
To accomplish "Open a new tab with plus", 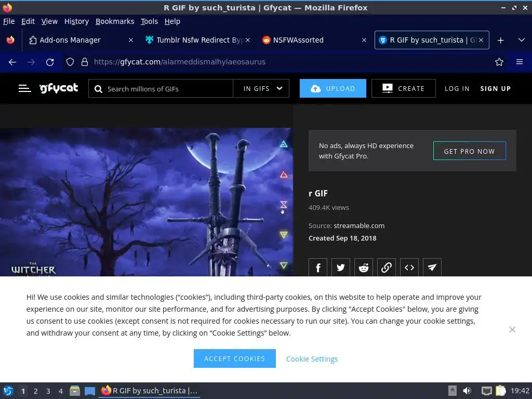I will pyautogui.click(x=500, y=40).
